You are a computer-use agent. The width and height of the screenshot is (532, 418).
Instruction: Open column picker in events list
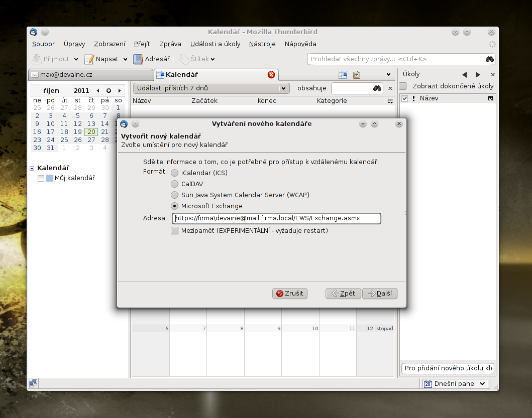(390, 101)
